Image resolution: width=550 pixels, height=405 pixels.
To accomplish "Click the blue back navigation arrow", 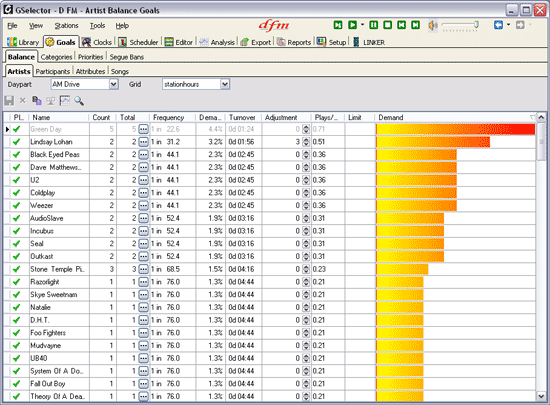I will pyautogui.click(x=498, y=25).
